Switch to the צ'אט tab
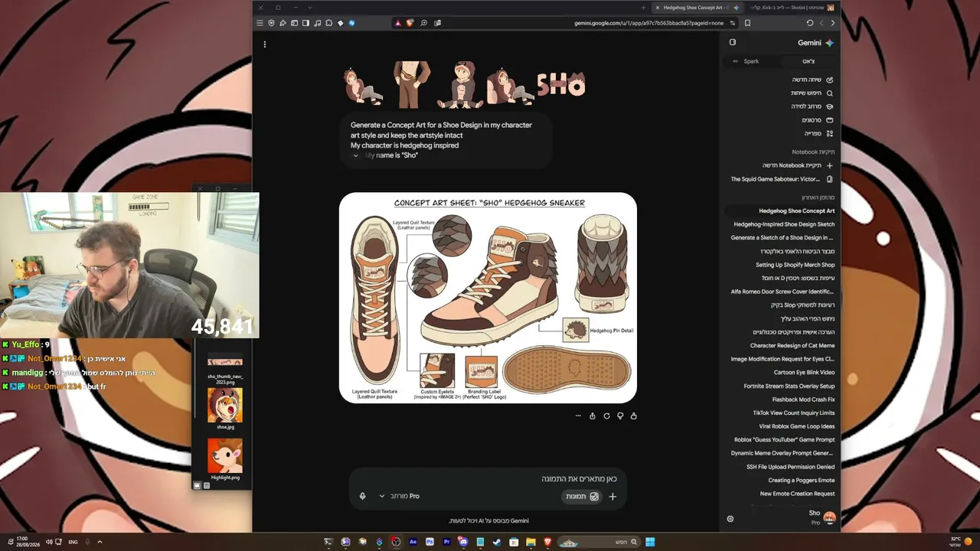This screenshot has width=980, height=551. coord(808,61)
